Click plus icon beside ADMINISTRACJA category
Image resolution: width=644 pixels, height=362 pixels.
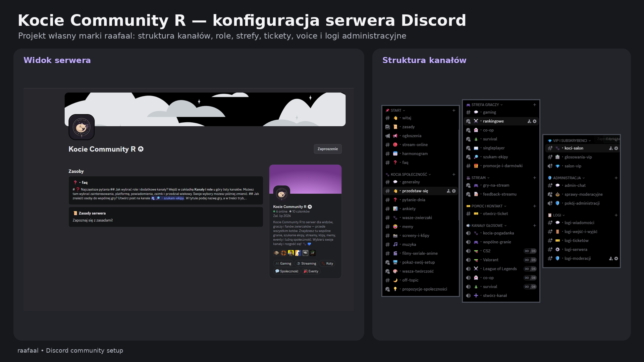[x=616, y=178]
